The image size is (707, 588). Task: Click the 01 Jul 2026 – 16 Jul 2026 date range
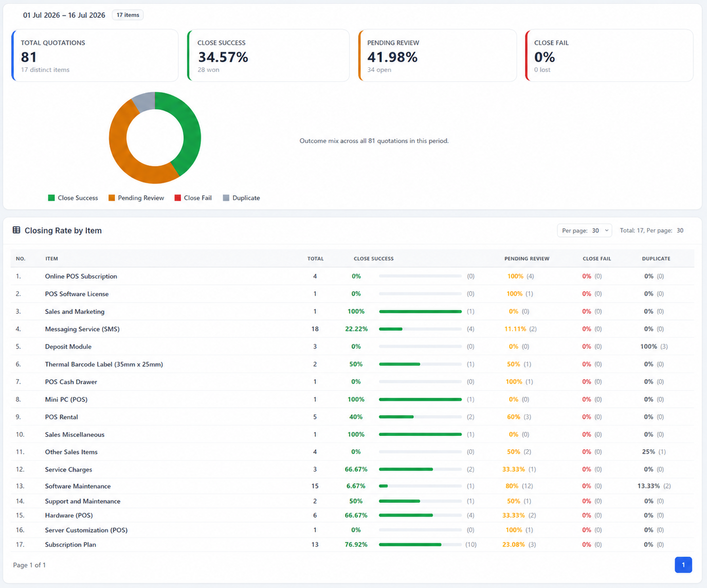[64, 15]
